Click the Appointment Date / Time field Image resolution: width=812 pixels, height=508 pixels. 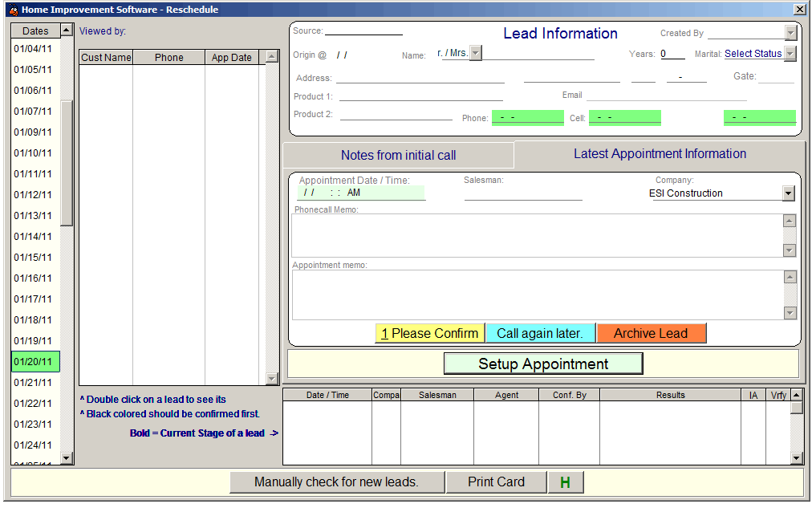pos(361,193)
